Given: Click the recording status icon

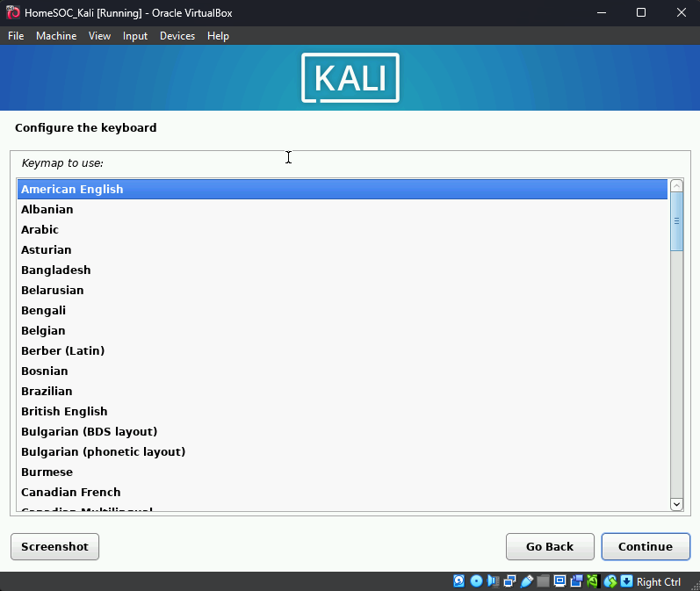Looking at the screenshot, I should [576, 581].
